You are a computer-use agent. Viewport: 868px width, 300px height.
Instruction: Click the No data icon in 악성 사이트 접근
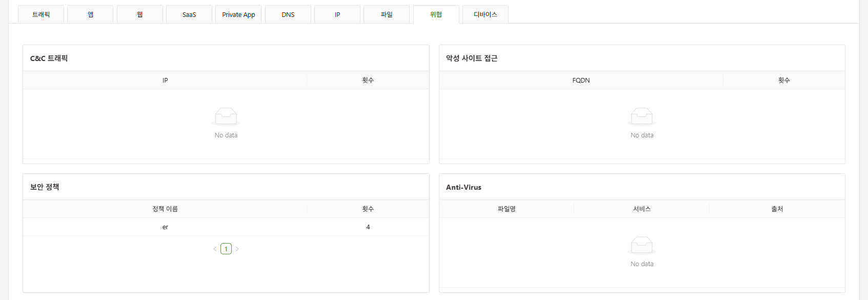[x=642, y=116]
